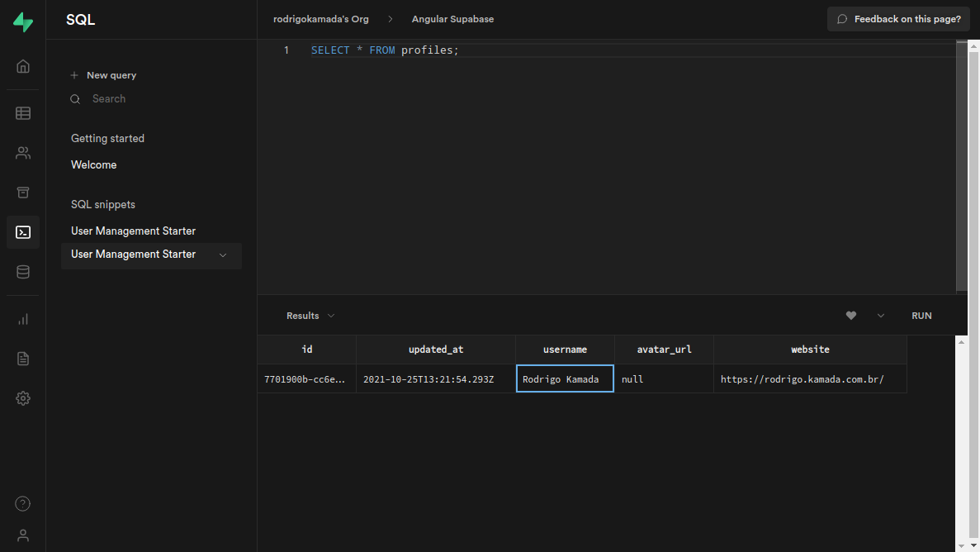Click Feedback on this page button

[x=898, y=19]
